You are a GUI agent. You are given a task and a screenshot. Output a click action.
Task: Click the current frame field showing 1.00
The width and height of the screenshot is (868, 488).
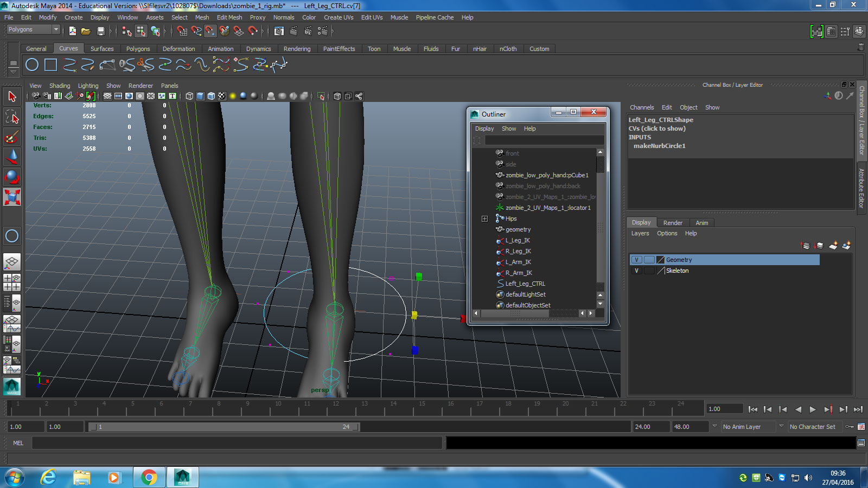724,409
